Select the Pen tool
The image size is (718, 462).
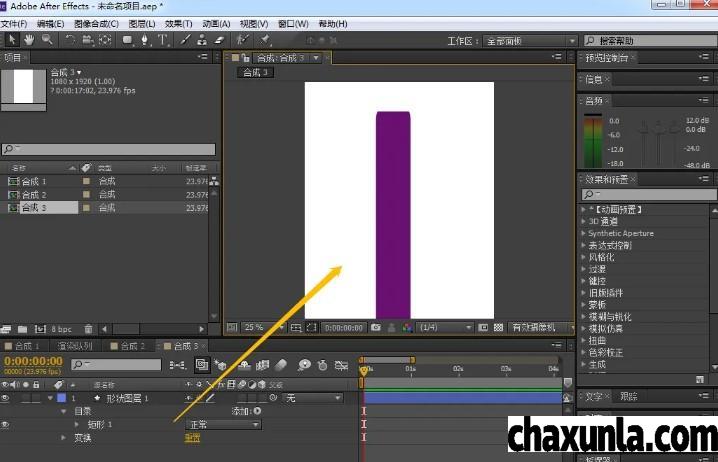[x=145, y=40]
